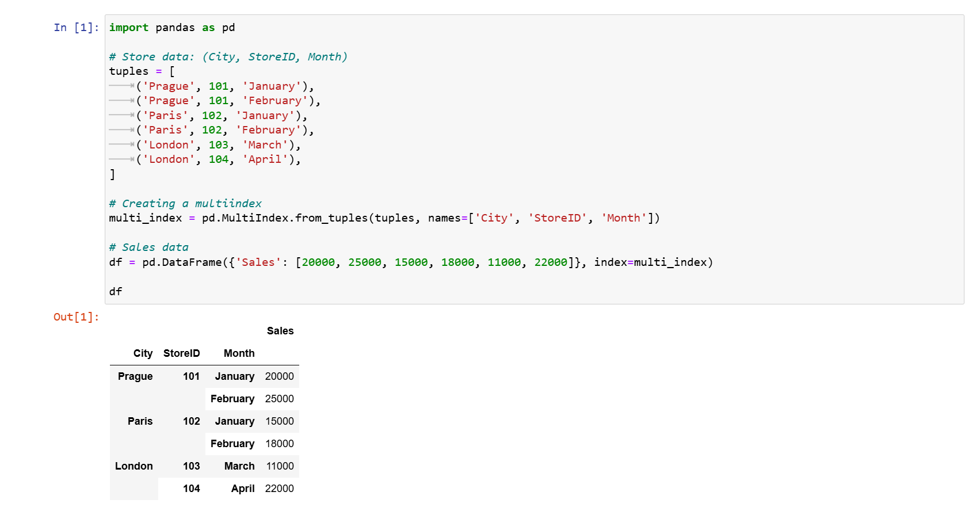Click StoreID 104 in the output table
Screen dimensions: 980x507
point(191,489)
